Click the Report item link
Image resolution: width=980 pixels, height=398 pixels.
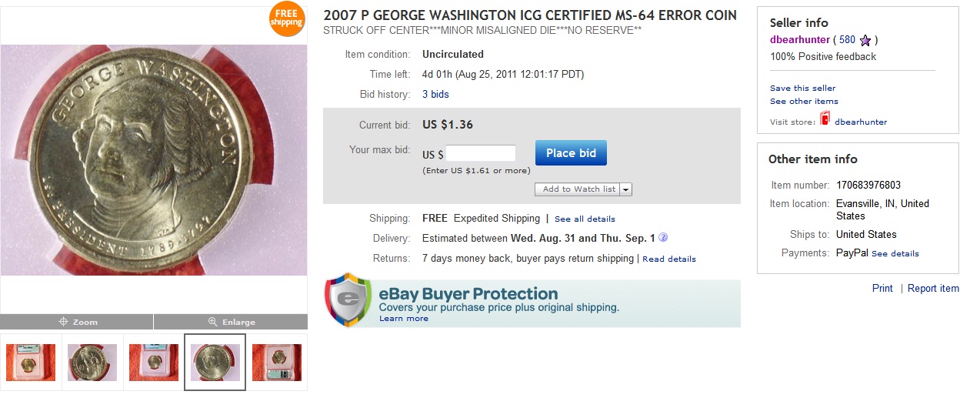(933, 289)
